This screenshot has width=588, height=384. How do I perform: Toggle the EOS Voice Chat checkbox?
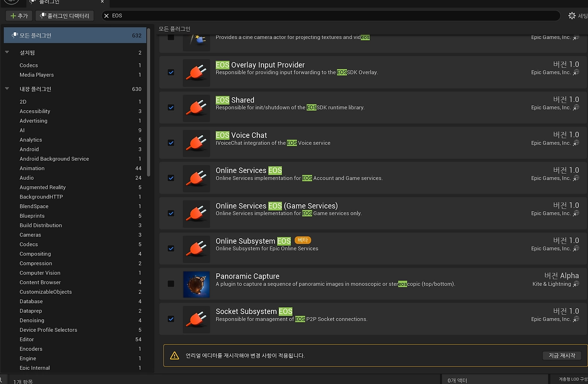(171, 143)
